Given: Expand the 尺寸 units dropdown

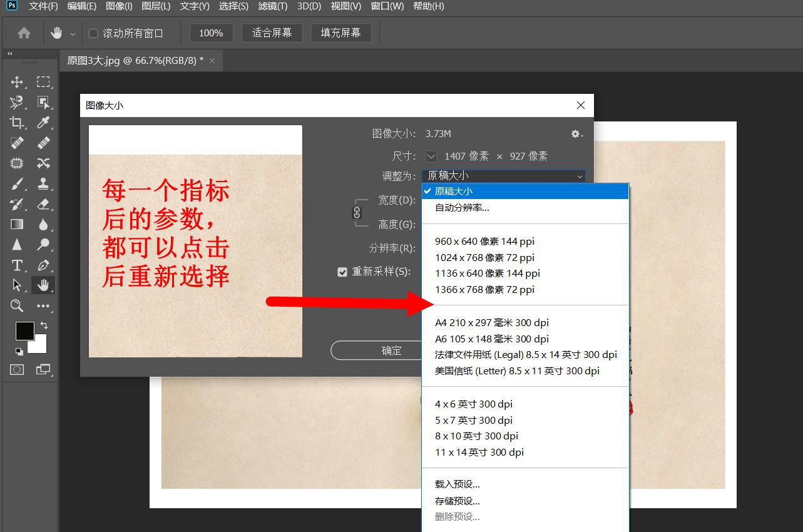Looking at the screenshot, I should click(431, 156).
